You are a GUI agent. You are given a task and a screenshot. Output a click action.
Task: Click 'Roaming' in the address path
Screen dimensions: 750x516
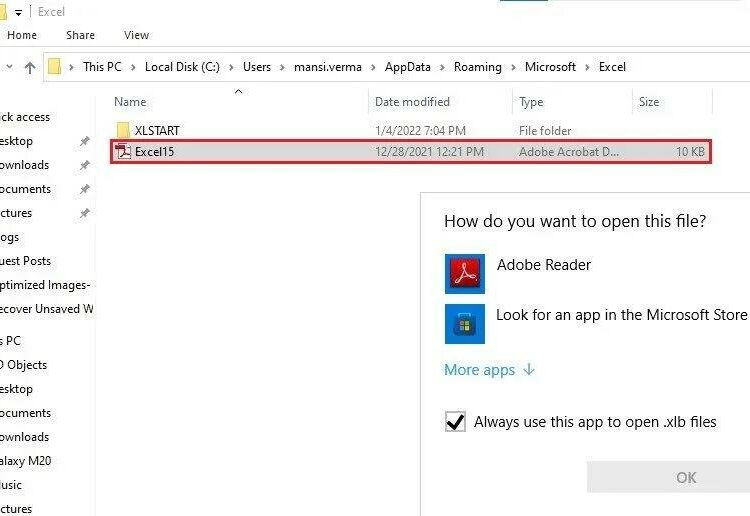(478, 66)
